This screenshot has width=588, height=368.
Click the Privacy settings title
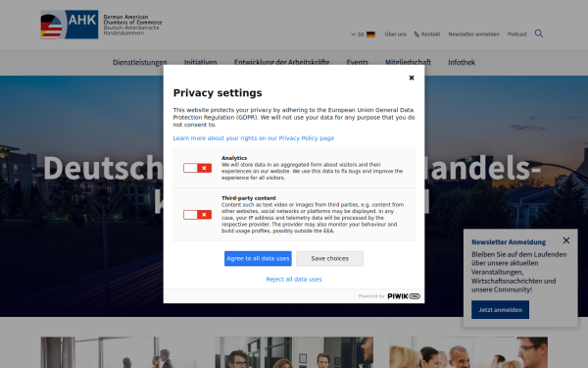coord(218,93)
